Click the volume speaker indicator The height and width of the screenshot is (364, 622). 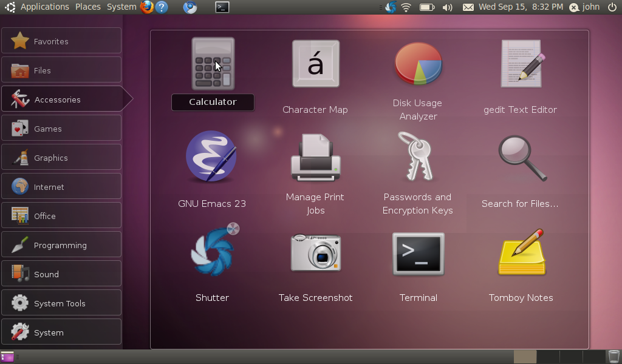coord(448,7)
